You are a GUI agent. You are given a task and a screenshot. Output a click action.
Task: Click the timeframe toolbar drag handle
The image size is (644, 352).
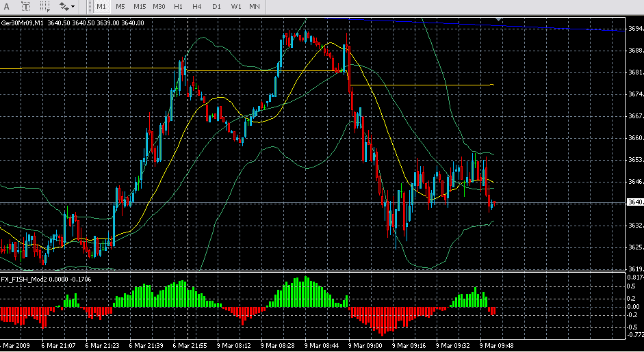tap(90, 6)
